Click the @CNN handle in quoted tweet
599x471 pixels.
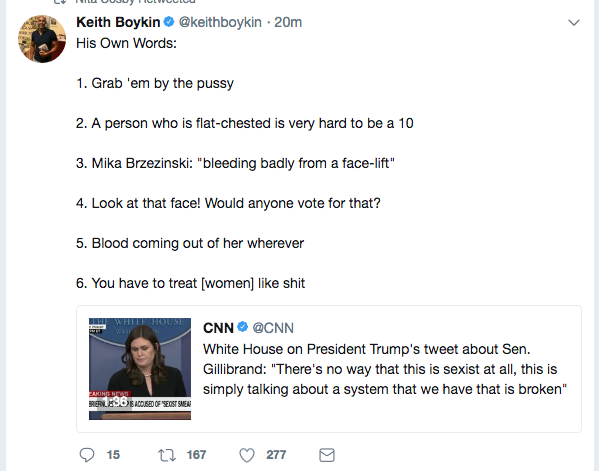(x=273, y=328)
